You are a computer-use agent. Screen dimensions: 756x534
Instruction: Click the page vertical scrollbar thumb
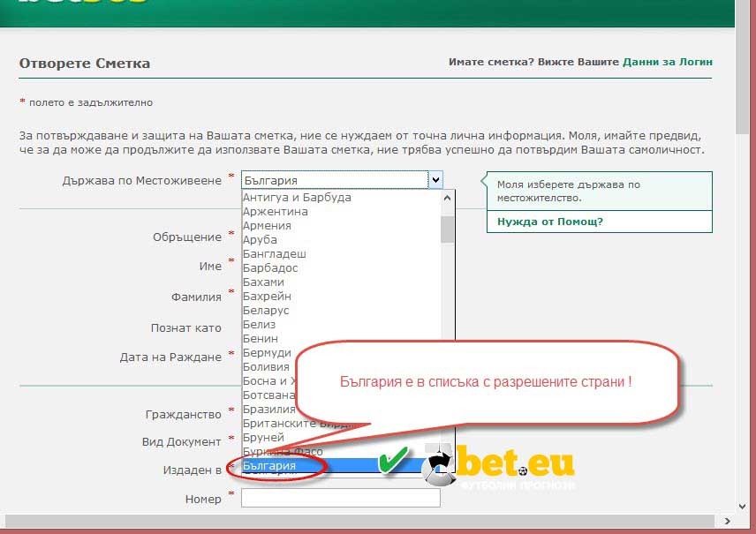click(743, 67)
